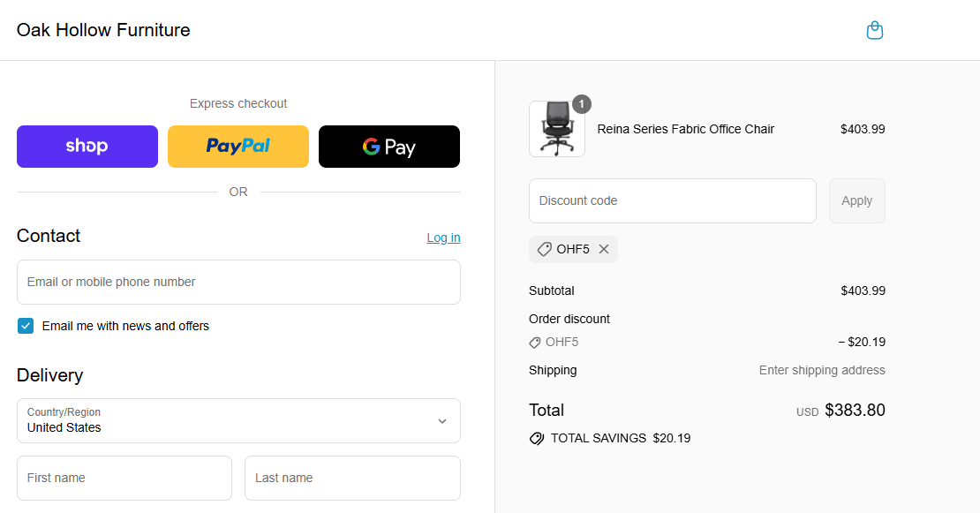Check out using Google Pay

pos(388,147)
